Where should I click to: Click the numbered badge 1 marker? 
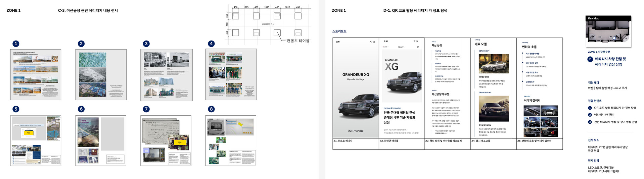click(16, 44)
